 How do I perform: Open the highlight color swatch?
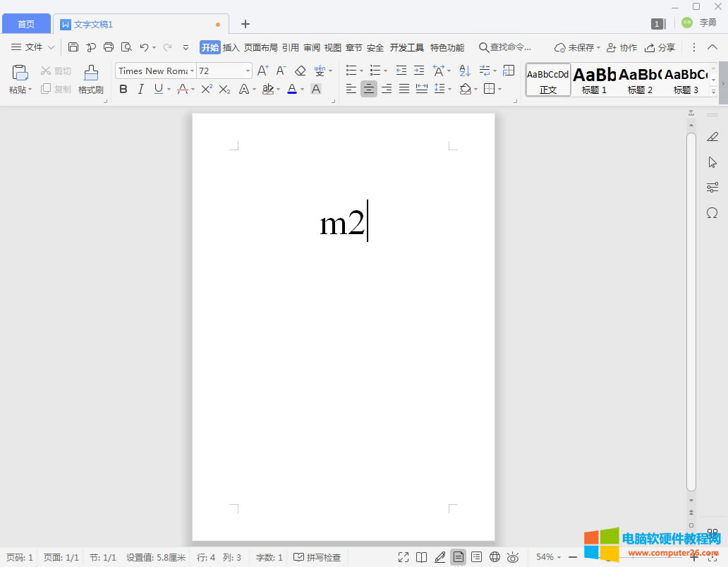tap(269, 89)
